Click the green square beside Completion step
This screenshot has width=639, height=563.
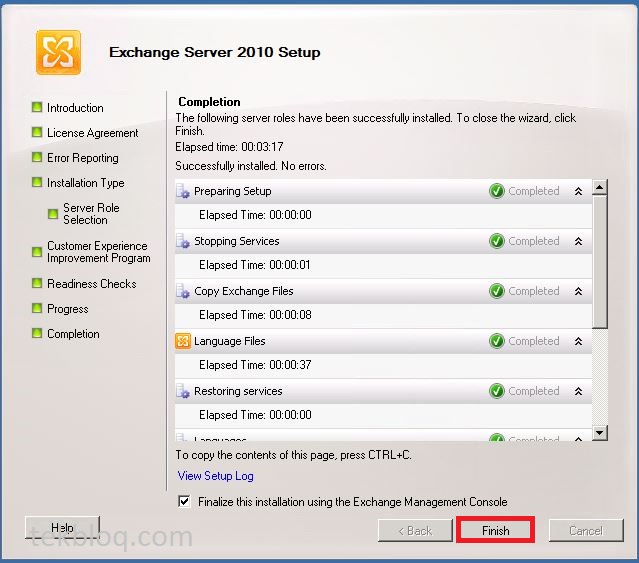pyautogui.click(x=37, y=333)
